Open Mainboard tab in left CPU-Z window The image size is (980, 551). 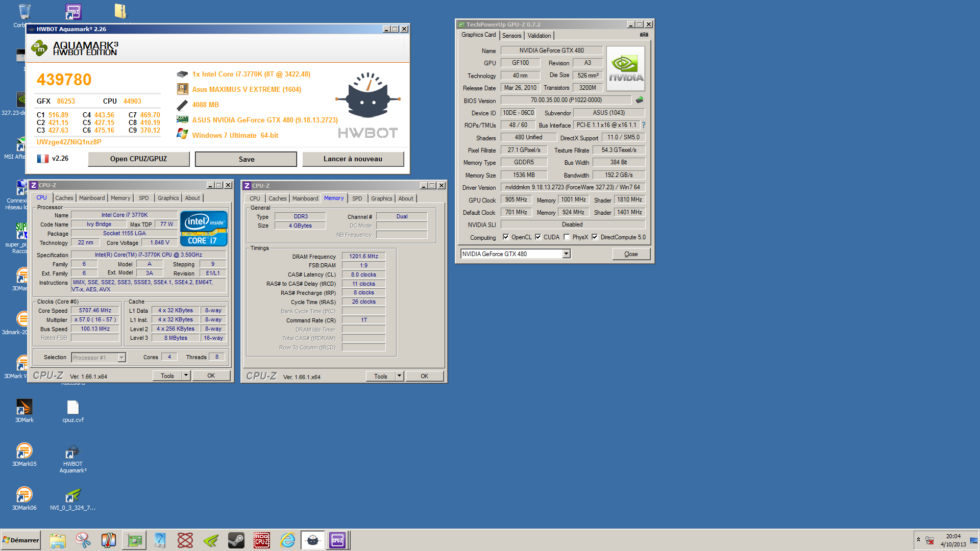click(92, 198)
